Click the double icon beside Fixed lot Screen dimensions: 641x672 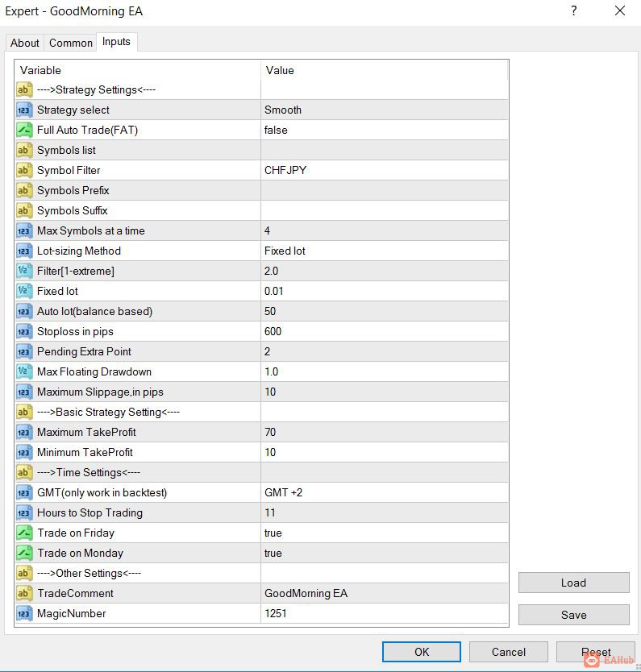[x=24, y=291]
